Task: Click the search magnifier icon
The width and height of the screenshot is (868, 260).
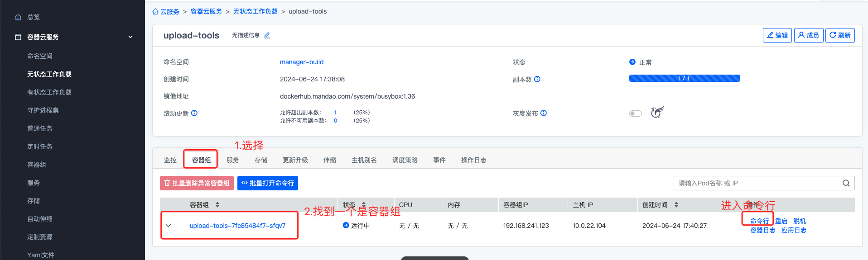Action: 846,183
